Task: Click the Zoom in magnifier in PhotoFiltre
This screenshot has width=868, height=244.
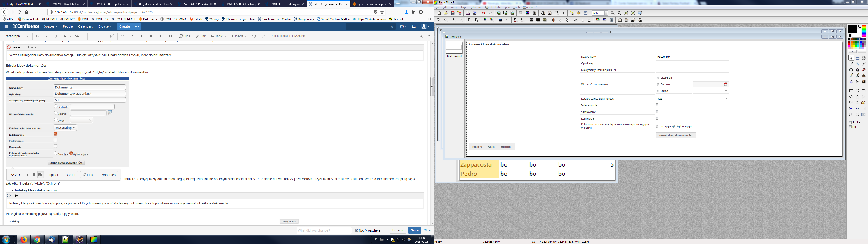Action: click(x=613, y=13)
